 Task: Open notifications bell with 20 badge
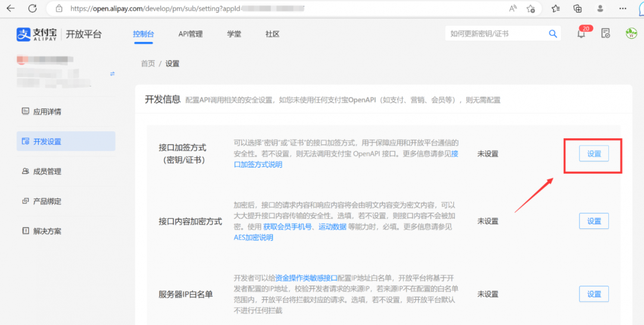pyautogui.click(x=582, y=32)
